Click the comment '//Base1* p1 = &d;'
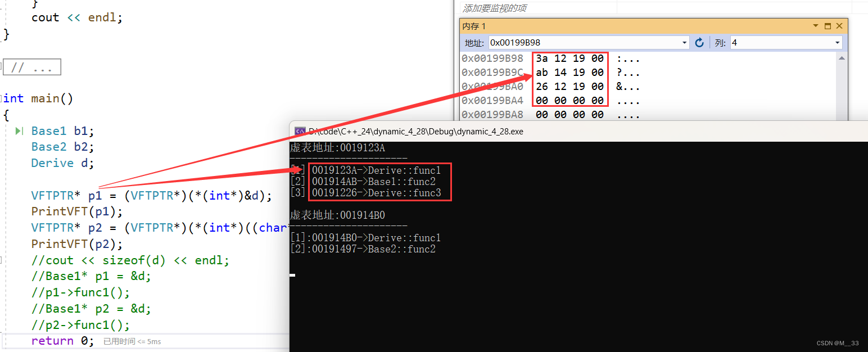The width and height of the screenshot is (868, 352). (91, 277)
